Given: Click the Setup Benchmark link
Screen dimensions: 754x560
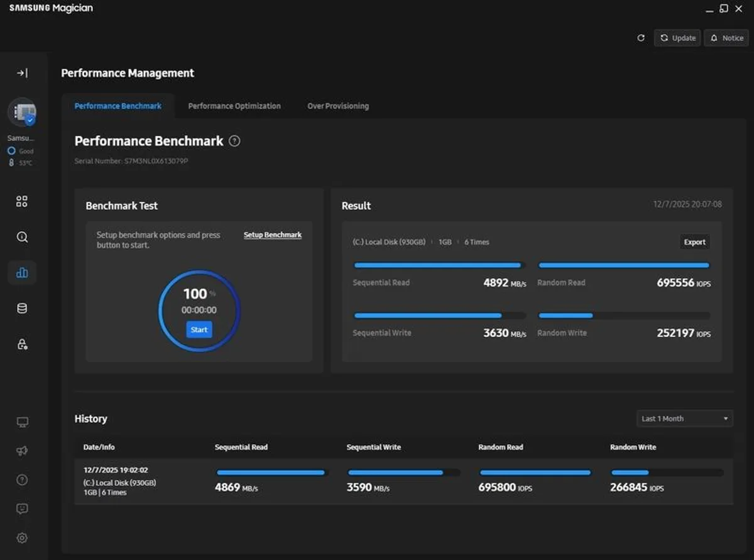Looking at the screenshot, I should coord(273,235).
